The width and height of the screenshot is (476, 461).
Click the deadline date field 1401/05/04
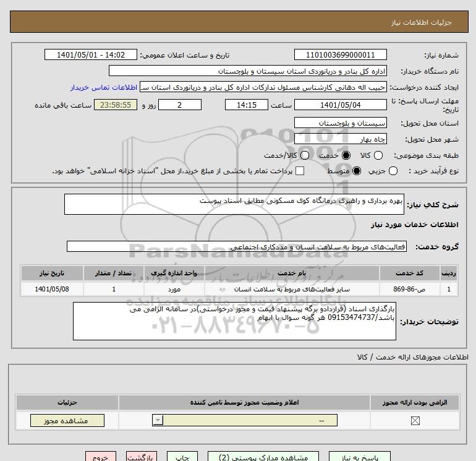(x=340, y=105)
